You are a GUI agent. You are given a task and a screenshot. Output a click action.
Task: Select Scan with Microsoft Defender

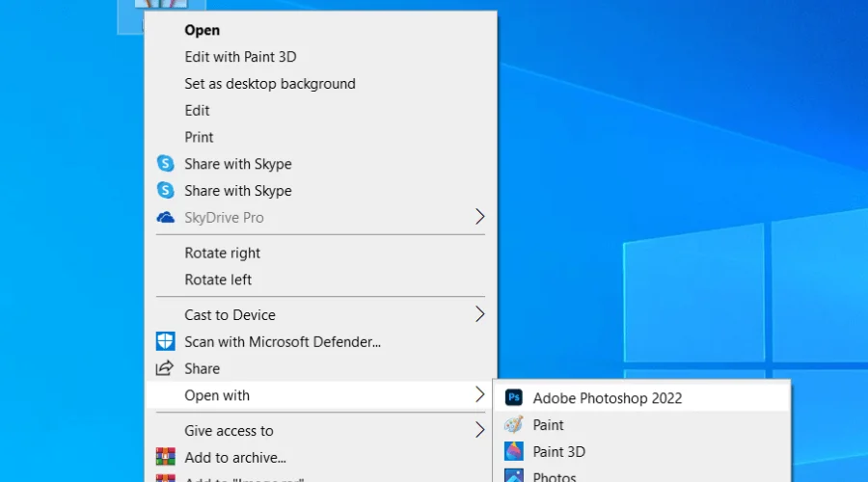pyautogui.click(x=321, y=341)
